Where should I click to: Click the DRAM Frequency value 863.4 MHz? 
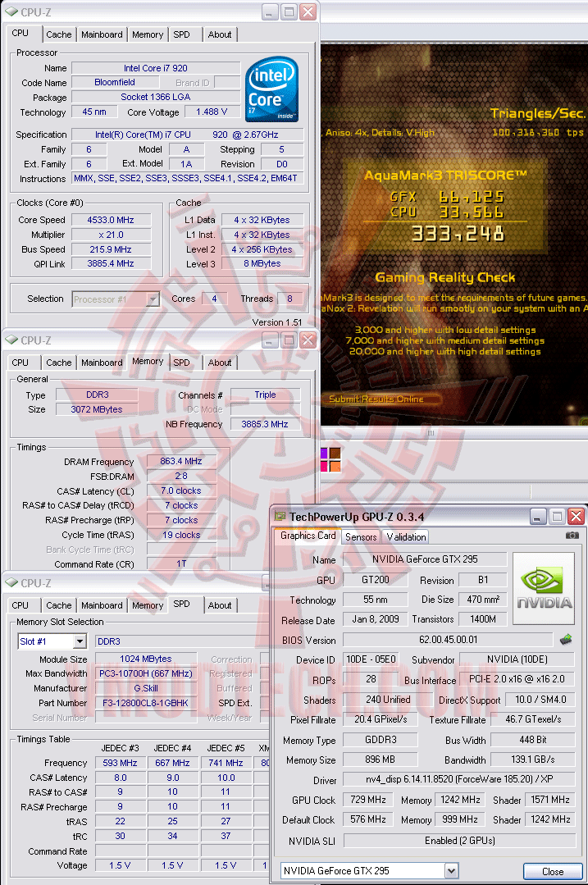click(181, 461)
